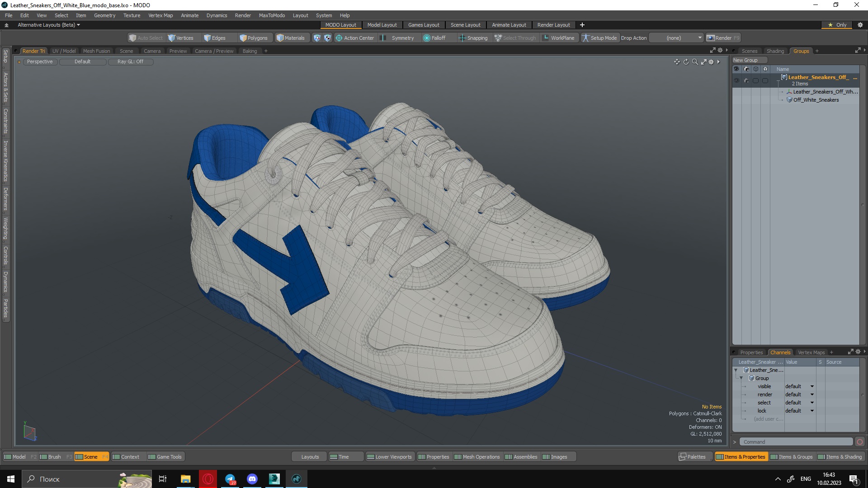Add a new layout tab with plus icon
The width and height of the screenshot is (868, 488).
pyautogui.click(x=582, y=25)
